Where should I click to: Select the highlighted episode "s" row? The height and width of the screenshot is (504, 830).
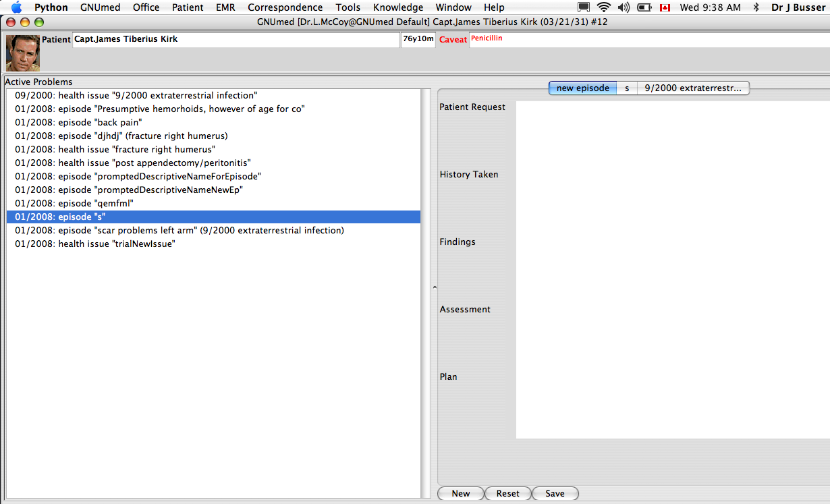pos(213,217)
